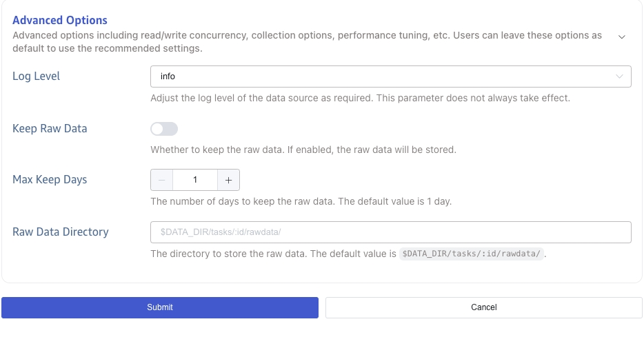The width and height of the screenshot is (644, 337).
Task: Decrease Max Keep Days with minus button
Action: point(162,180)
